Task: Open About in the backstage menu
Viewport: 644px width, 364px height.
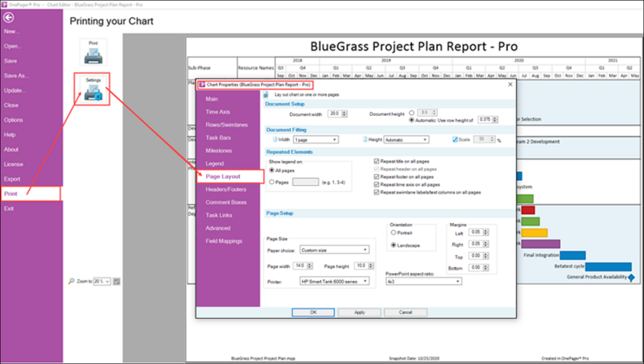Action: pyautogui.click(x=11, y=150)
